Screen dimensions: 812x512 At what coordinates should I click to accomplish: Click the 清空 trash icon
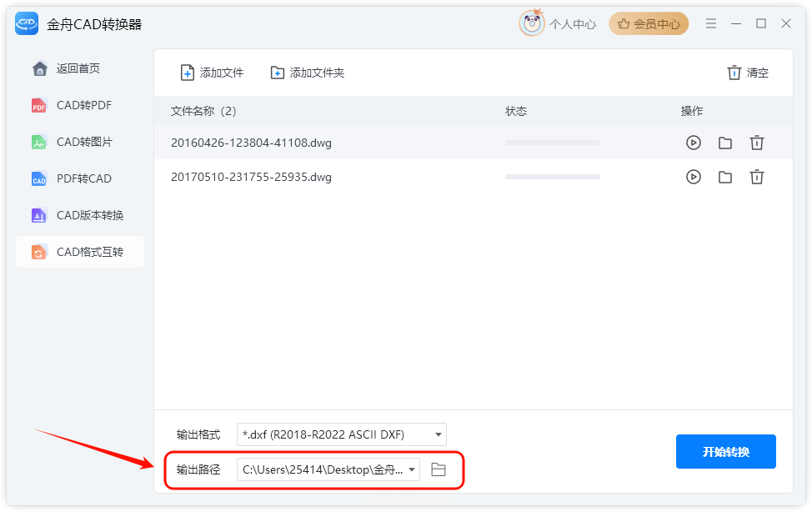pos(734,73)
